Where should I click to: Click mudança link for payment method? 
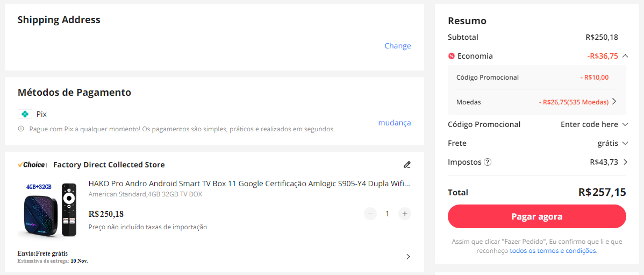[394, 123]
